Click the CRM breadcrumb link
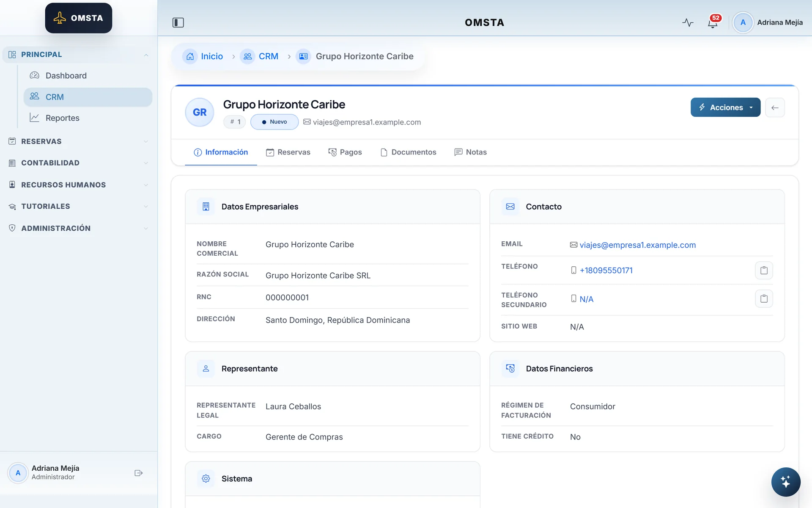 pos(269,56)
